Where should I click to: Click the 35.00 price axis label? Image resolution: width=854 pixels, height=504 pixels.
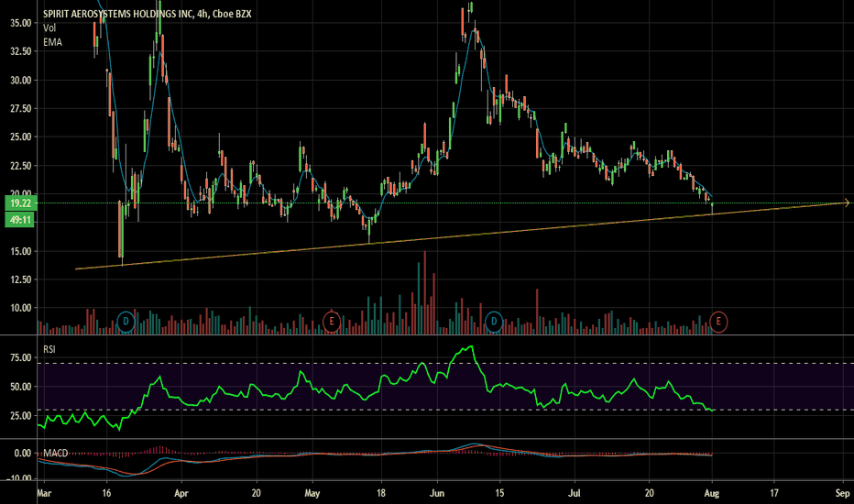click(21, 23)
